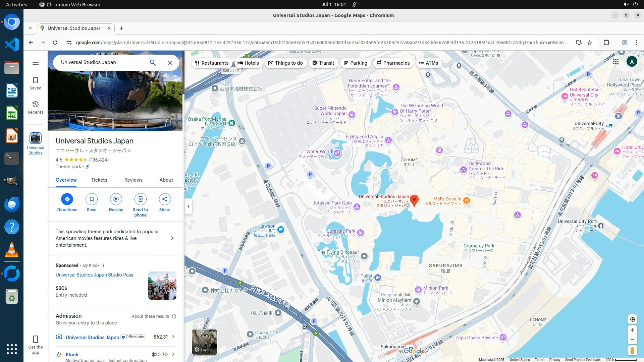Open Universal Studios Japan Studio Pass link
The height and width of the screenshot is (362, 644).
coord(94,275)
